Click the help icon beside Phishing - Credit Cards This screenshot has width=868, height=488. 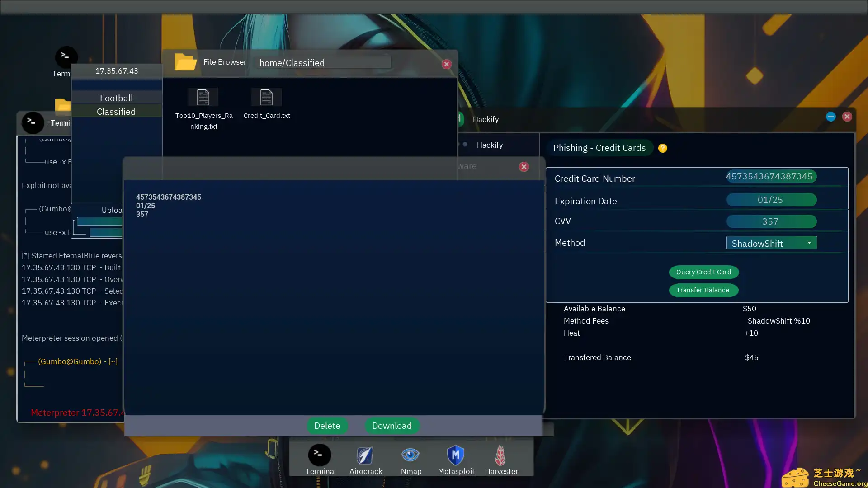click(663, 148)
